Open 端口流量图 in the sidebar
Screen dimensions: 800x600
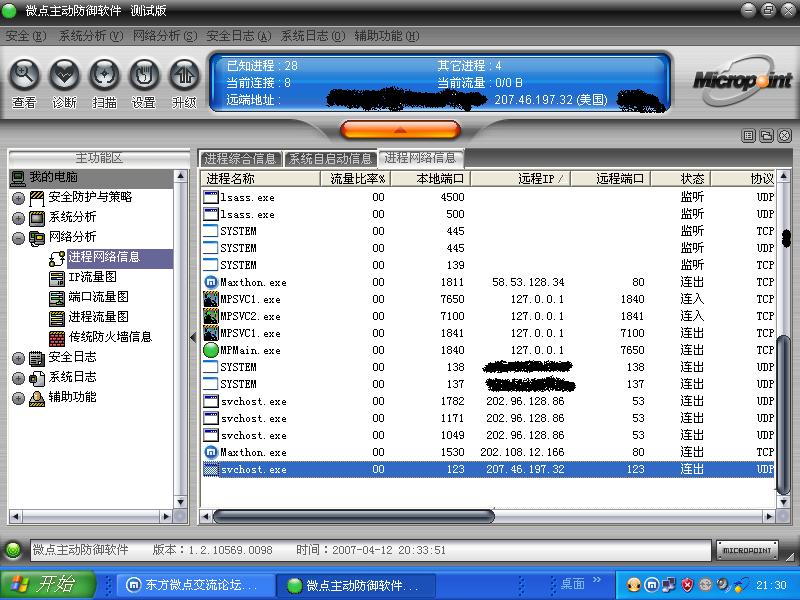98,297
